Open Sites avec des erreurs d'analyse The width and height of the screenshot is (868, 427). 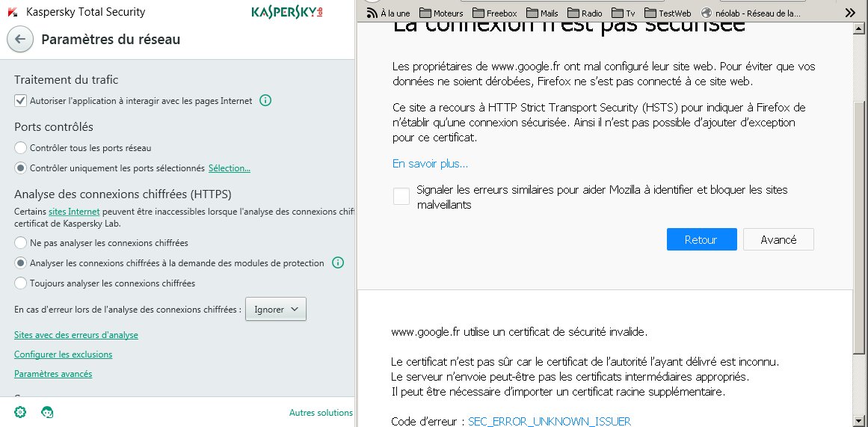(x=76, y=335)
